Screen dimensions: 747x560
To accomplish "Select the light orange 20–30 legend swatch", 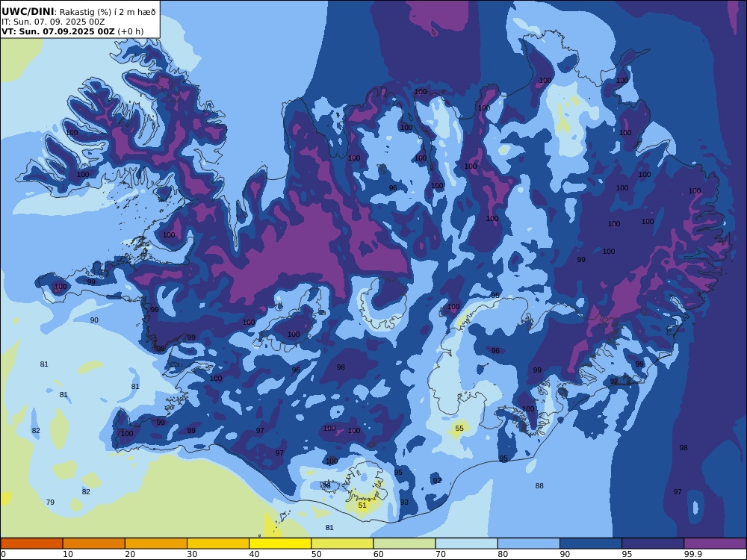I will click(156, 544).
